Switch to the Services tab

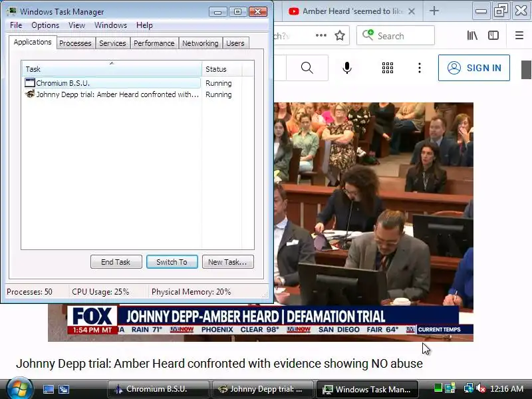click(x=112, y=43)
